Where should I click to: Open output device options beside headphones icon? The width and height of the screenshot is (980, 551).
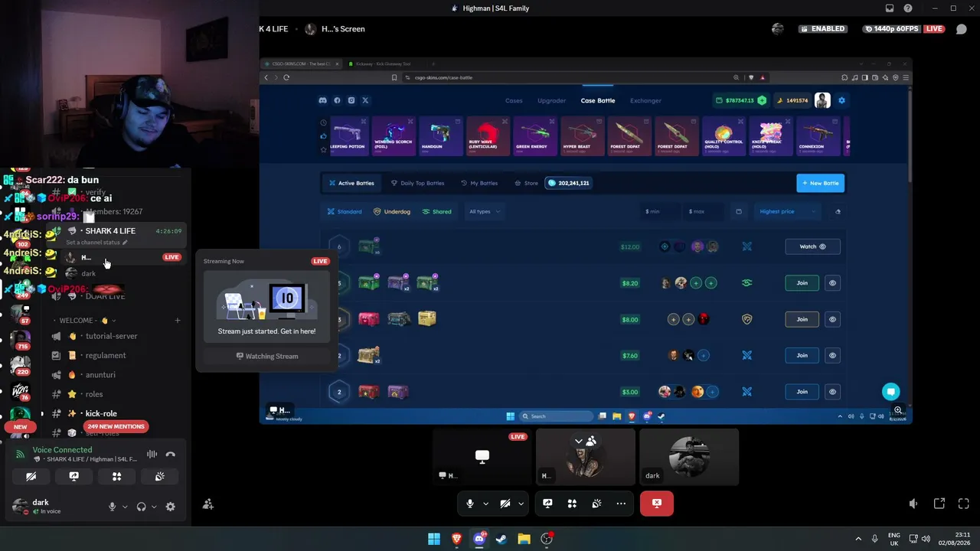click(154, 507)
